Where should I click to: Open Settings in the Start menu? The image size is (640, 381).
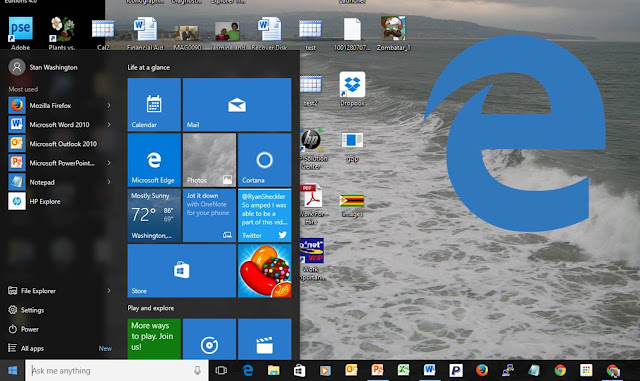click(x=26, y=310)
